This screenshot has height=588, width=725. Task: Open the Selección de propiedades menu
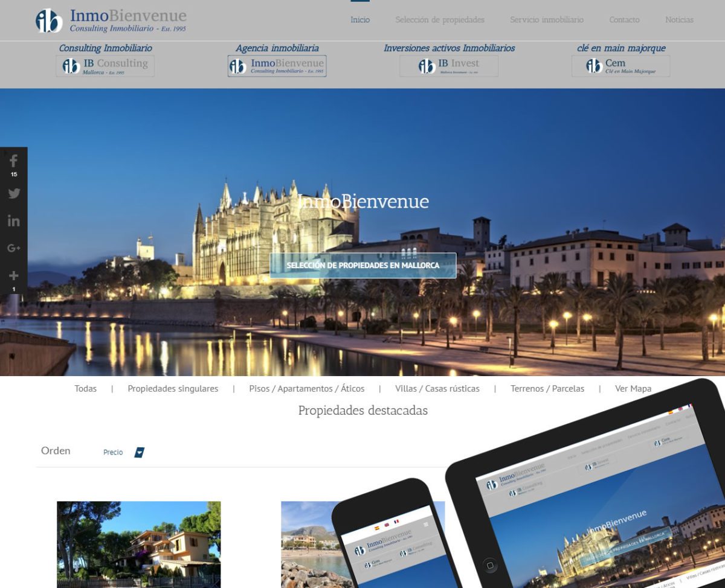point(440,20)
